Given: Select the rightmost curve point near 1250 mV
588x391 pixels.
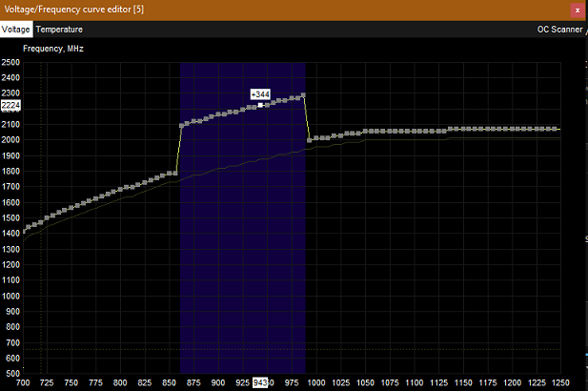Looking at the screenshot, I should click(555, 129).
